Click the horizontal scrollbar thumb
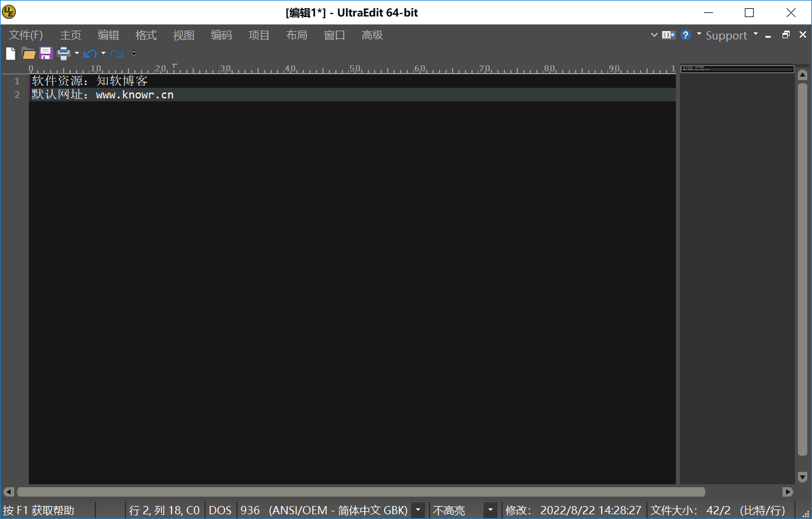 [x=361, y=492]
